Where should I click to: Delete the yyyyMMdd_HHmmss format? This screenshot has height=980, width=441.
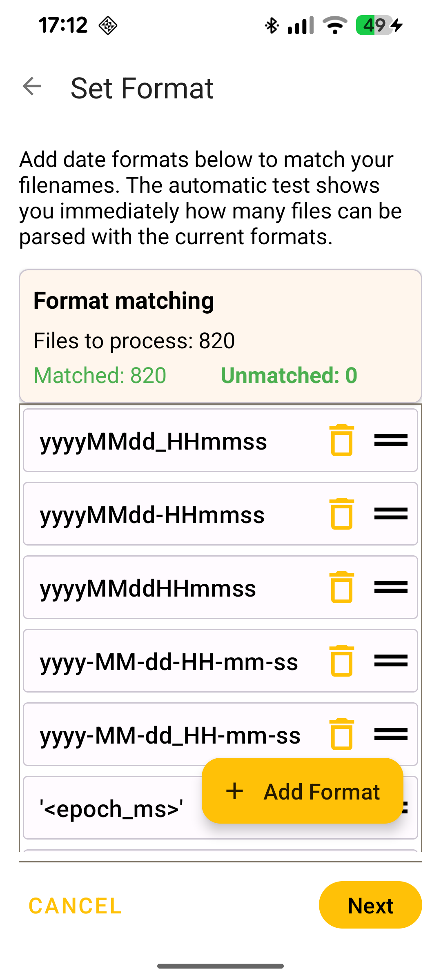click(x=341, y=440)
